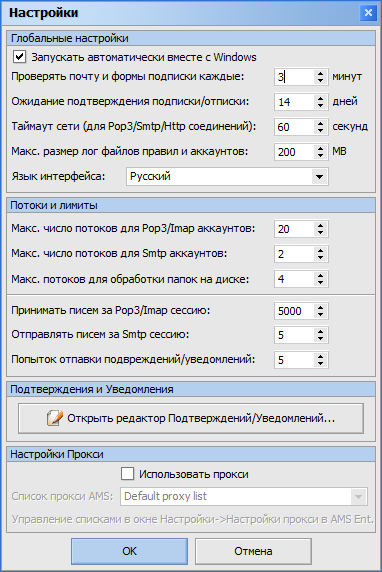Click the 5000 letters per session field
Image resolution: width=382 pixels, height=572 pixels.
(294, 311)
